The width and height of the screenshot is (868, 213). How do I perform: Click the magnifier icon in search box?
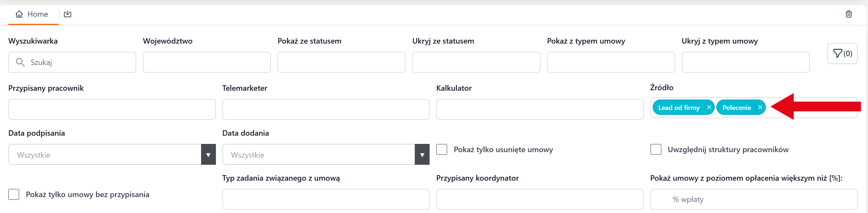(x=20, y=62)
